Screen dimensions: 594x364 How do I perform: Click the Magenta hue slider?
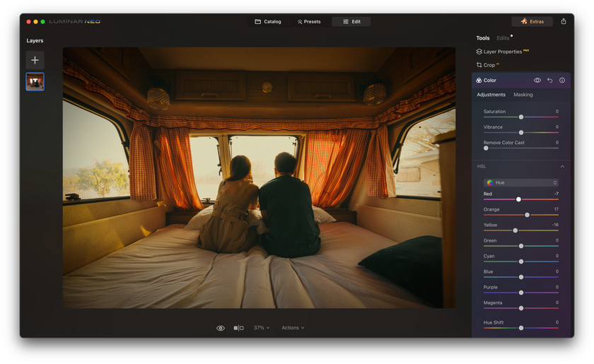pos(521,308)
